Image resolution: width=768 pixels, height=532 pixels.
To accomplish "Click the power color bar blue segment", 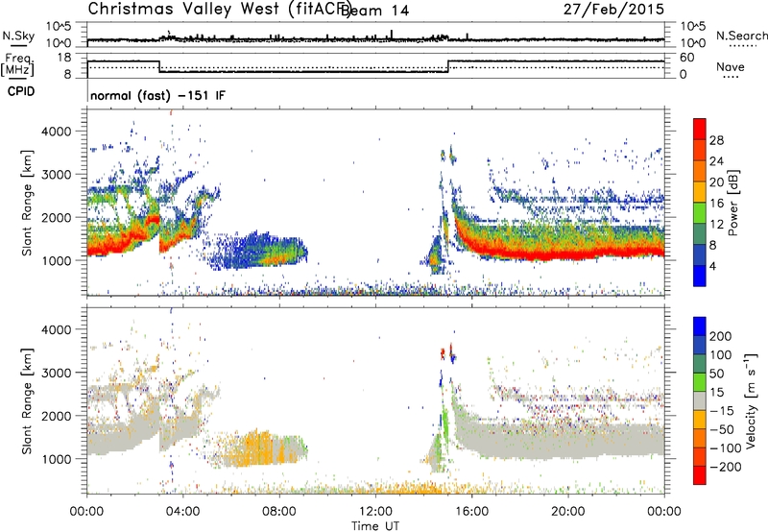I will [x=700, y=276].
